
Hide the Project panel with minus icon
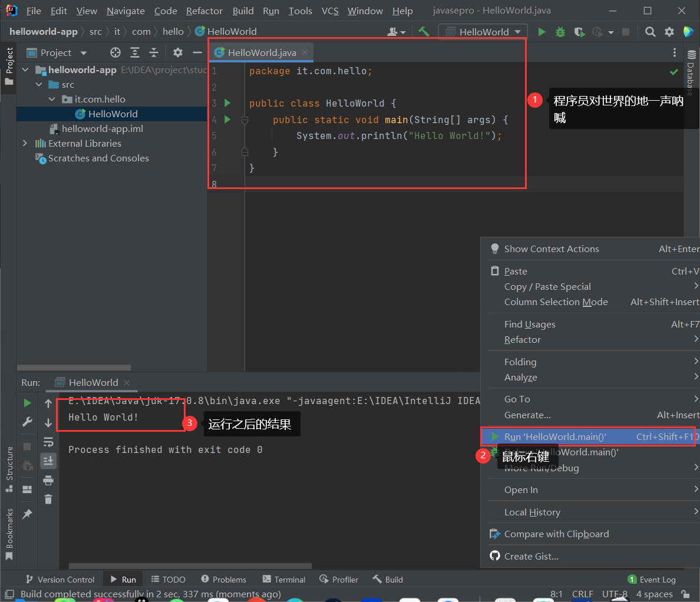coord(197,52)
